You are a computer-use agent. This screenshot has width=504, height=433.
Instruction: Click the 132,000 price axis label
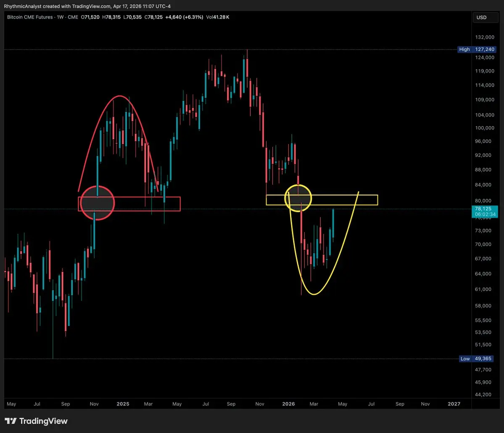485,37
